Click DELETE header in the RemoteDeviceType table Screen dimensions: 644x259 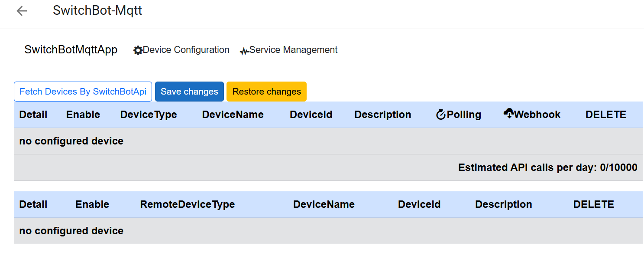click(x=594, y=204)
